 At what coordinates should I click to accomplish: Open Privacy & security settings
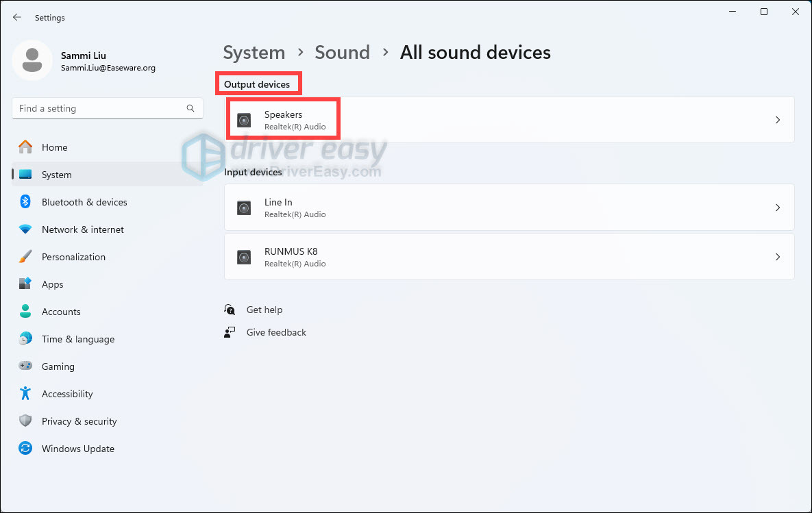(x=80, y=421)
